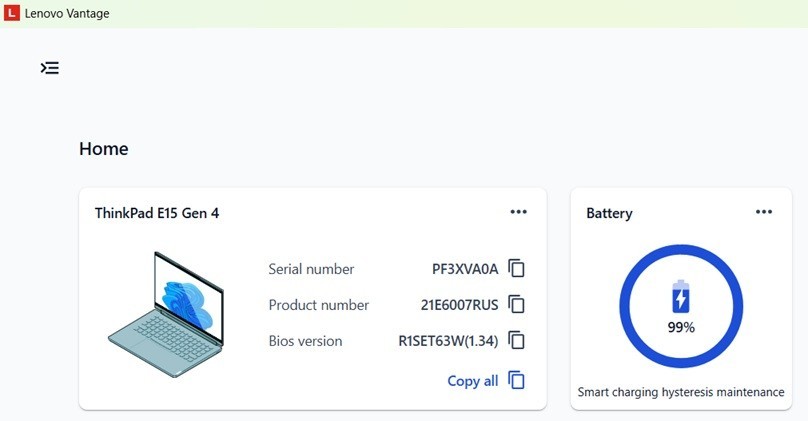The width and height of the screenshot is (808, 421).
Task: Click the ThinkPad E15 Gen 4 title
Action: (157, 213)
